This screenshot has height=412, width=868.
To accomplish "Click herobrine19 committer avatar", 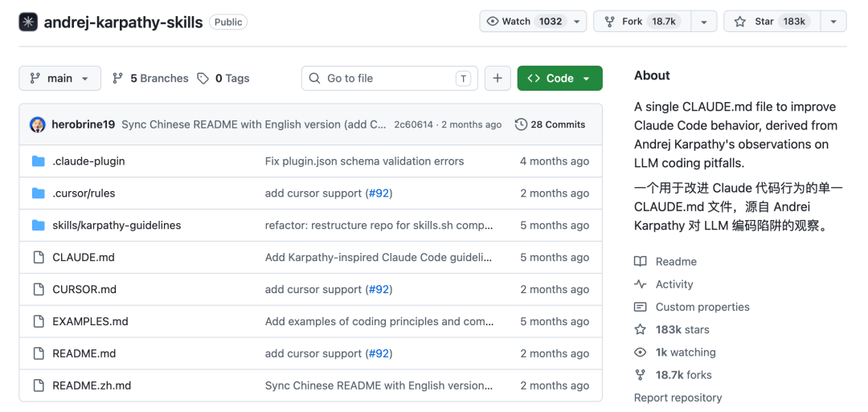I will [37, 124].
